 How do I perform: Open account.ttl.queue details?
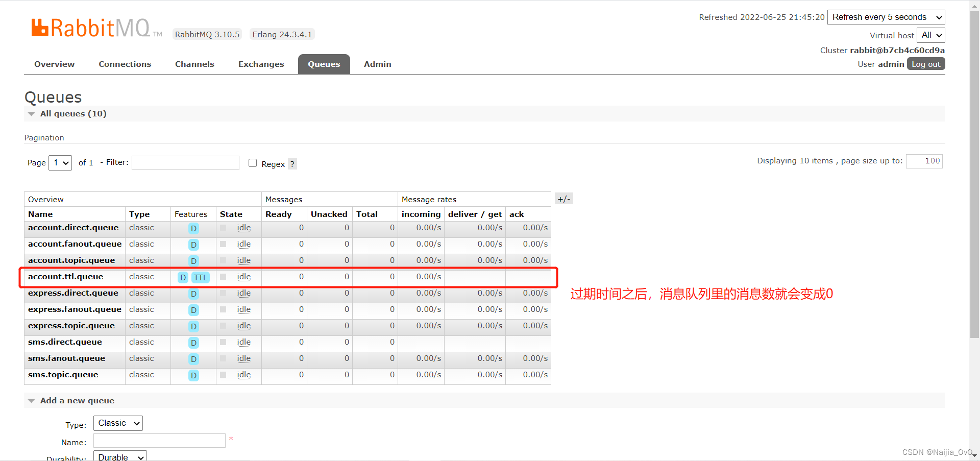pos(65,277)
